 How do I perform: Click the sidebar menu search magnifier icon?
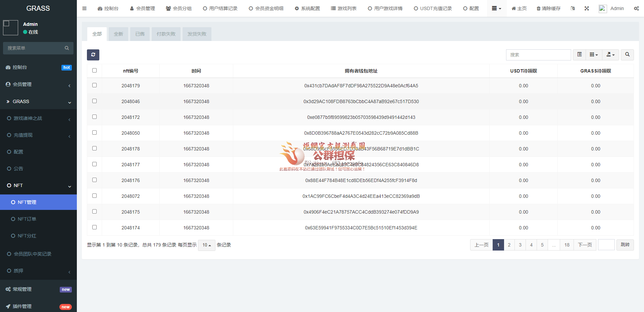click(67, 48)
